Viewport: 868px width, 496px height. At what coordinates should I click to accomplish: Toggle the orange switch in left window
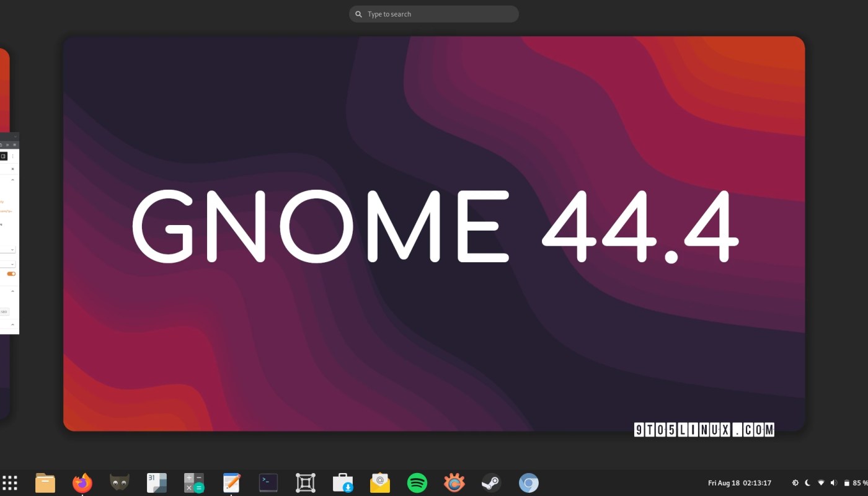coord(11,273)
